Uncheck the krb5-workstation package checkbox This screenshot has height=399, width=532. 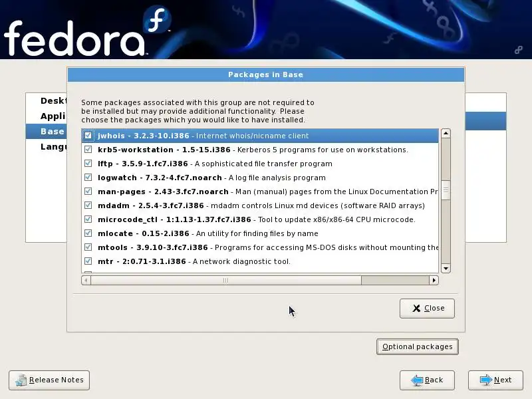point(88,149)
